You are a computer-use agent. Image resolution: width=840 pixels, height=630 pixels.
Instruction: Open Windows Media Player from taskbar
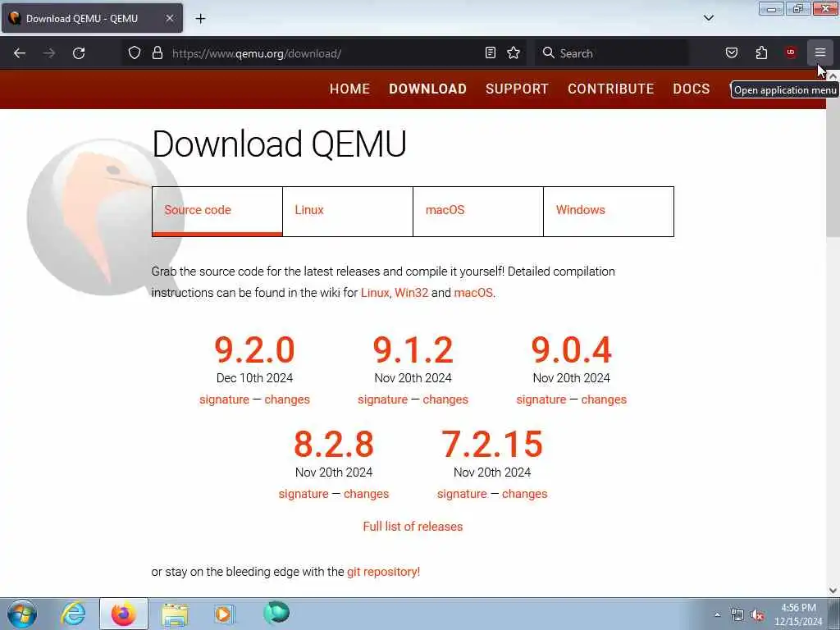coord(225,614)
